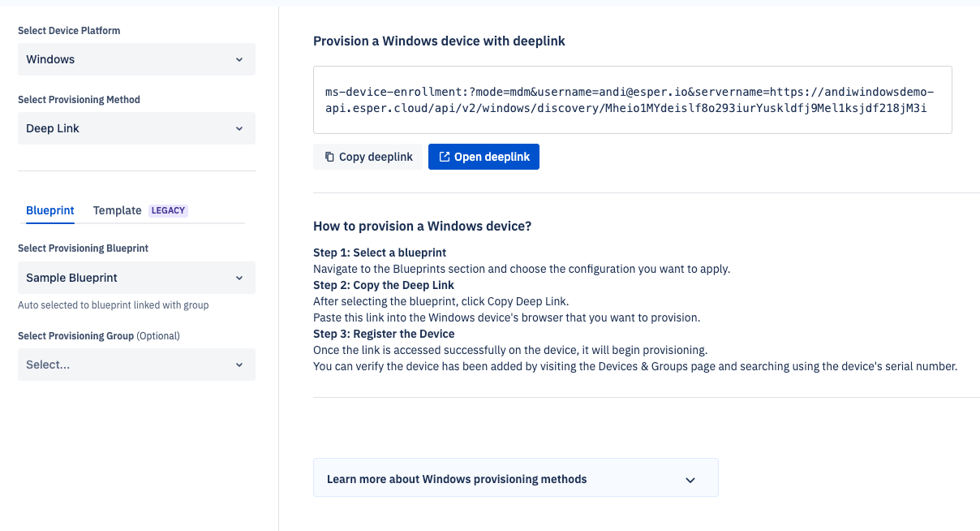This screenshot has height=531, width=980.
Task: Expand Learn more about Windows provisioning methods
Action: [x=516, y=478]
